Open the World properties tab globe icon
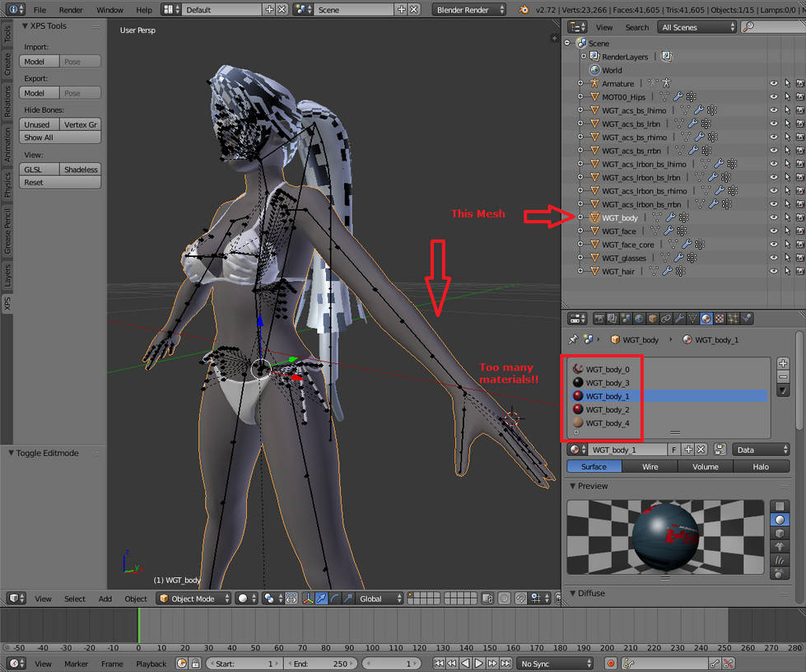806x672 pixels. click(x=639, y=319)
